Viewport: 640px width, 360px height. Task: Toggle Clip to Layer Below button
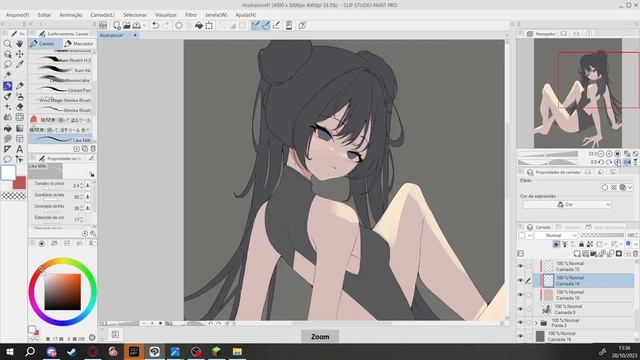[556, 244]
